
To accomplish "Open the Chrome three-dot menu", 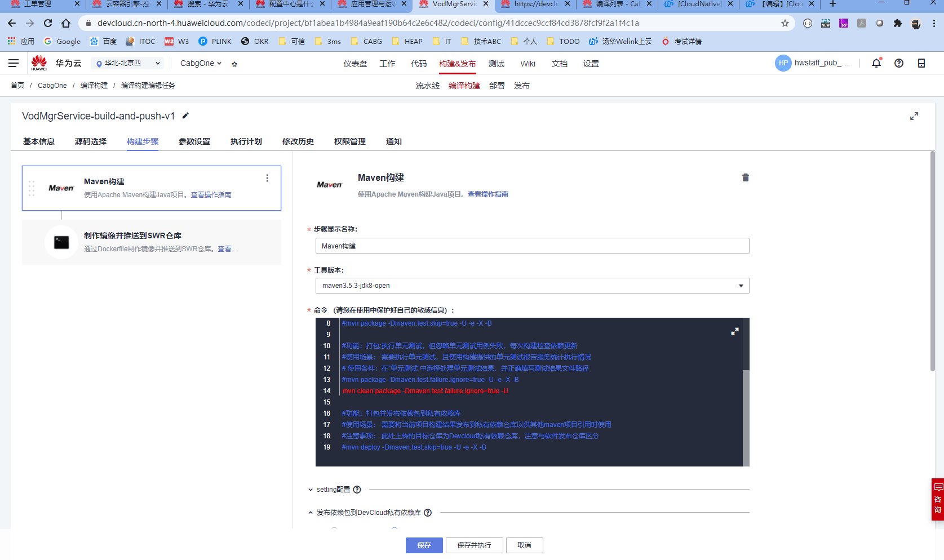I will point(934,23).
